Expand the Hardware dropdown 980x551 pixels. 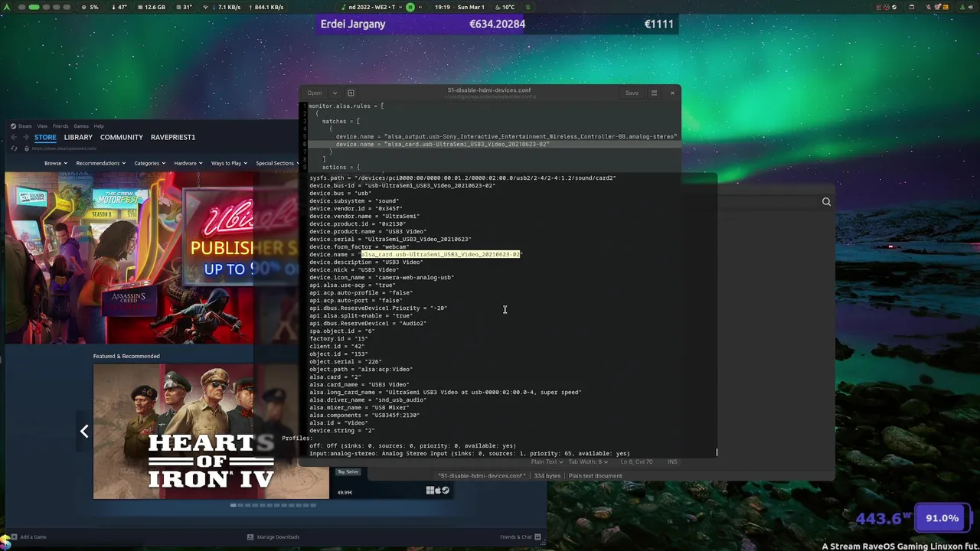(188, 163)
